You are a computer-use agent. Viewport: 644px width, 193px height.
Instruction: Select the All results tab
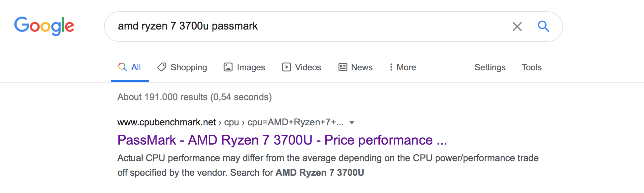(x=130, y=67)
